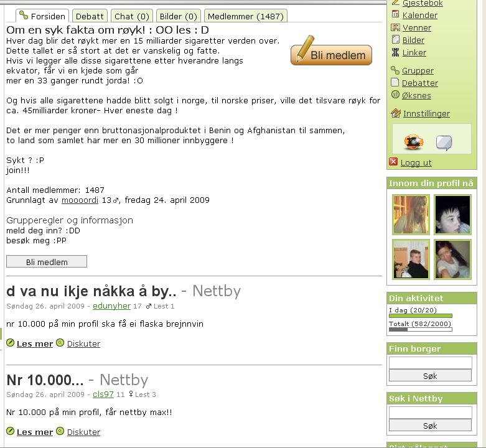486x448 pixels.
Task: Switch to the Debatt tab
Action: coord(90,16)
